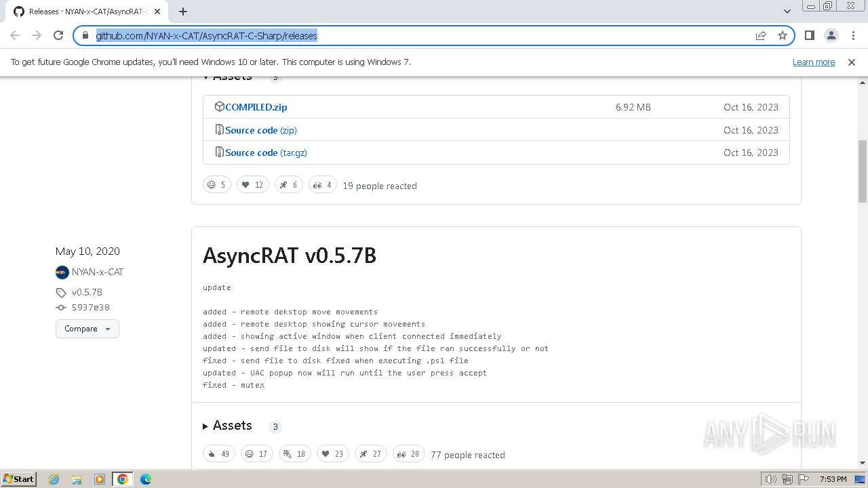Reload the current page

click(58, 35)
